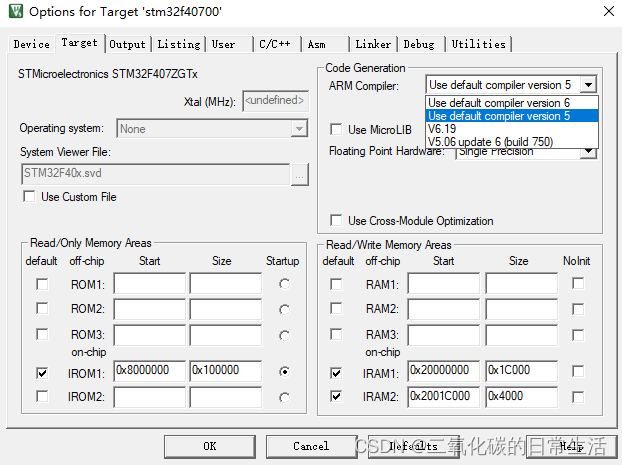The image size is (622, 465).
Task: Confirm settings with OK button
Action: (x=210, y=446)
